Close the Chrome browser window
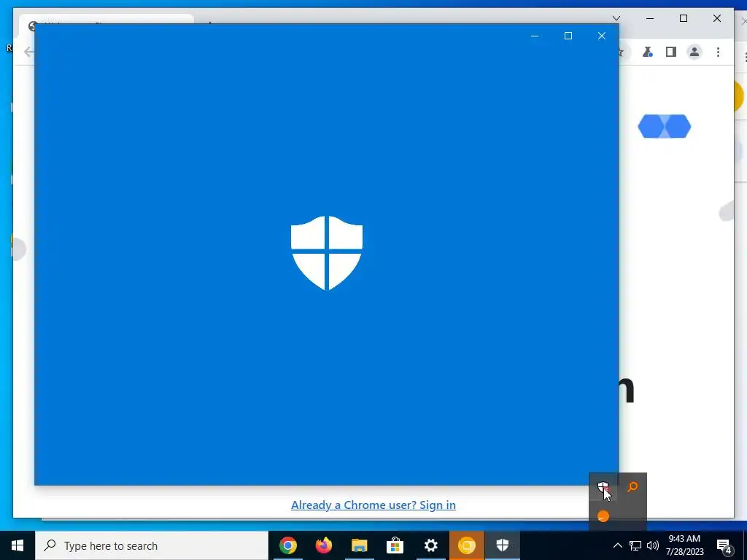The image size is (747, 560). point(717,18)
